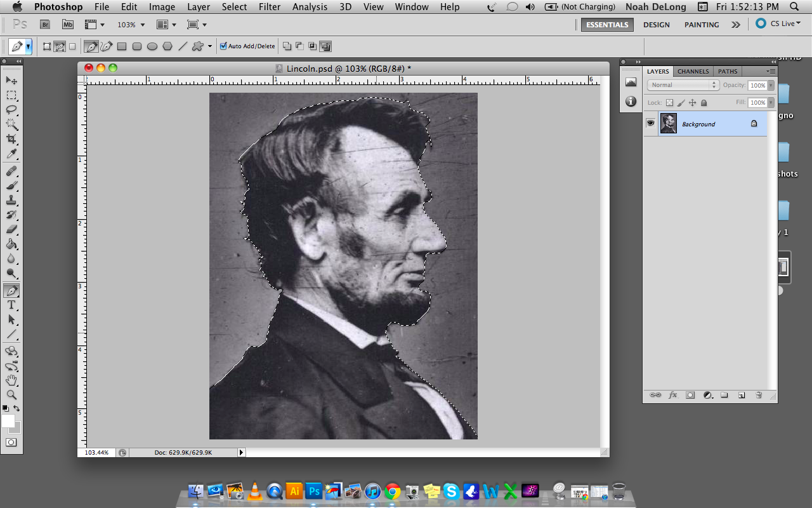Select the Clone Stamp tool
812x508 pixels.
(11, 201)
